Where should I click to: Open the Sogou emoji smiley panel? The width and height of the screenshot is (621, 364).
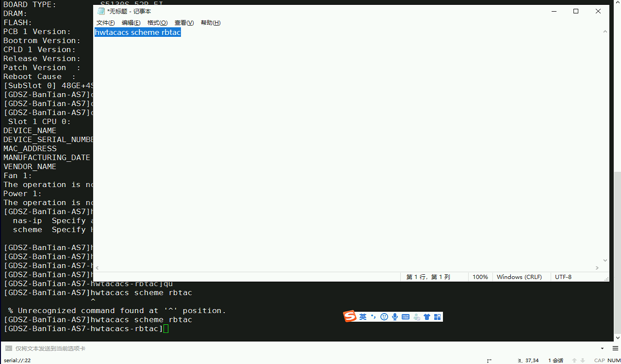pos(384,317)
